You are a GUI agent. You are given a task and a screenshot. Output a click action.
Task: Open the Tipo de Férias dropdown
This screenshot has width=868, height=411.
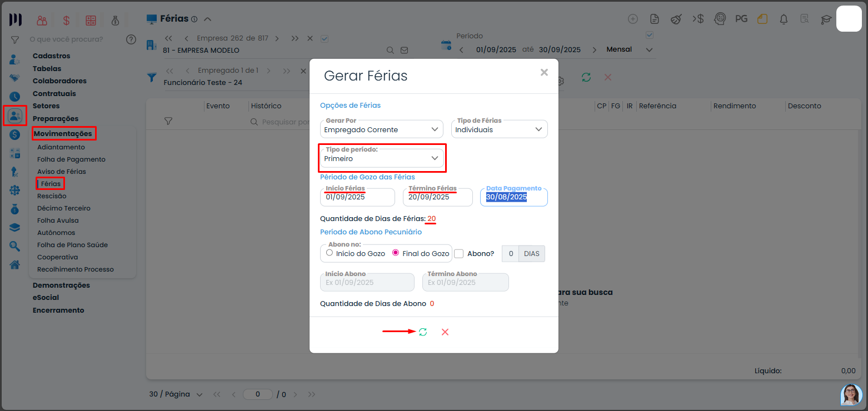pos(500,129)
